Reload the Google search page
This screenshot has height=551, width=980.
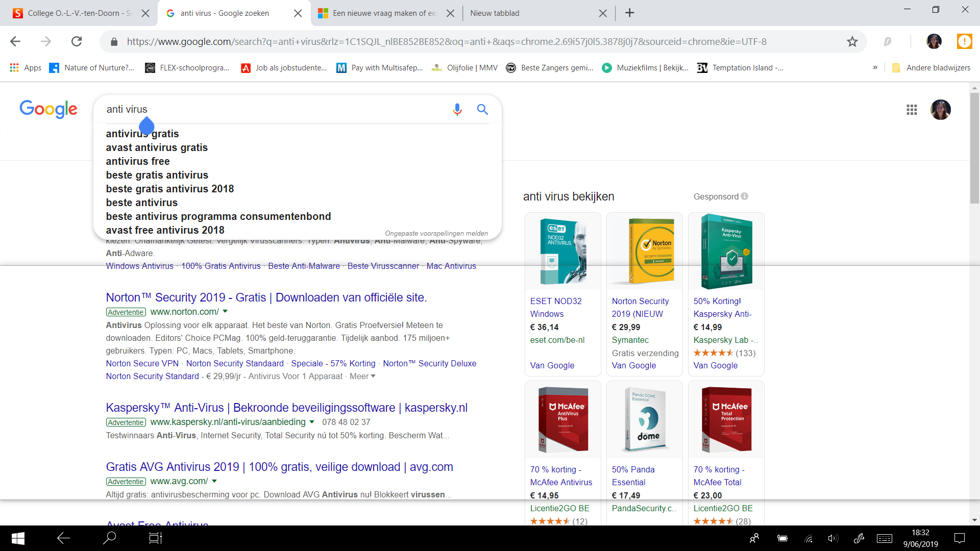click(x=77, y=42)
